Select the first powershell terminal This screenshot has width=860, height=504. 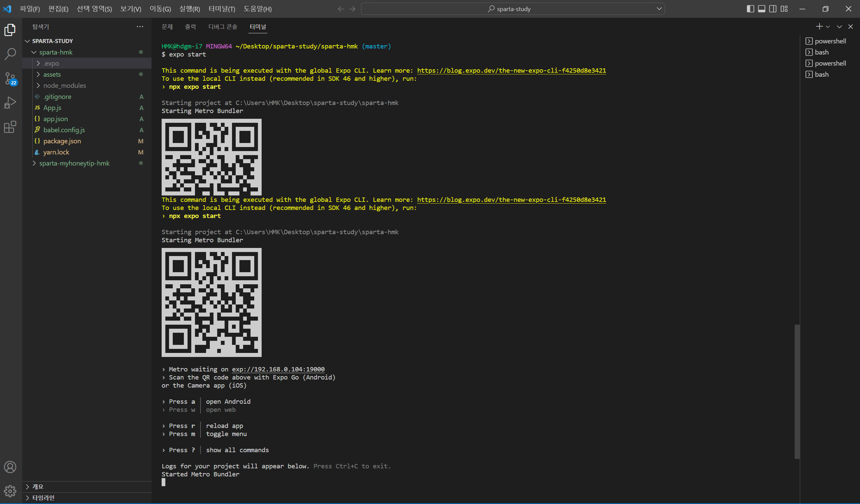click(x=830, y=41)
